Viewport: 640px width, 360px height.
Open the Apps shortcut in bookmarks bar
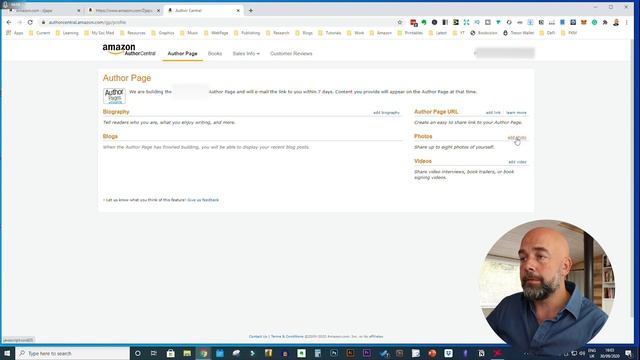pos(15,33)
